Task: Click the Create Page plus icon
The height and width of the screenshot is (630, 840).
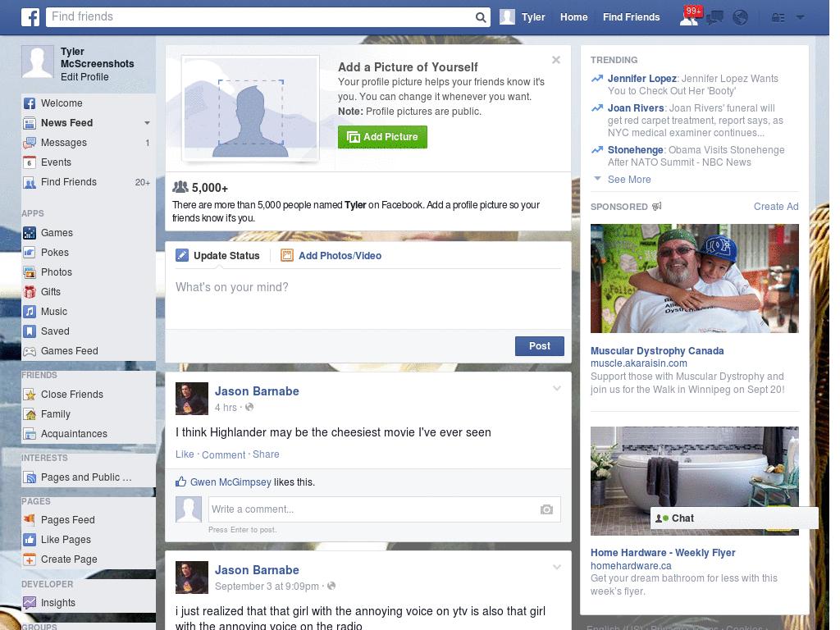Action: tap(30, 559)
